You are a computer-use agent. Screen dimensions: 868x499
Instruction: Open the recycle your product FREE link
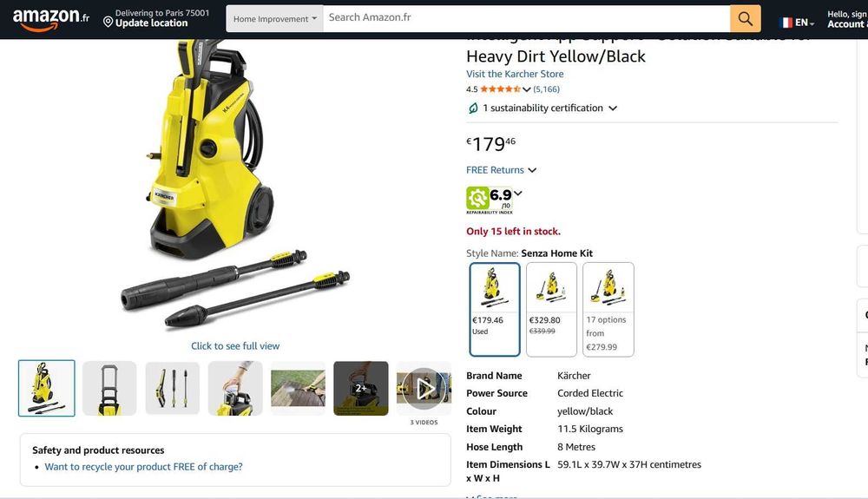pyautogui.click(x=143, y=466)
